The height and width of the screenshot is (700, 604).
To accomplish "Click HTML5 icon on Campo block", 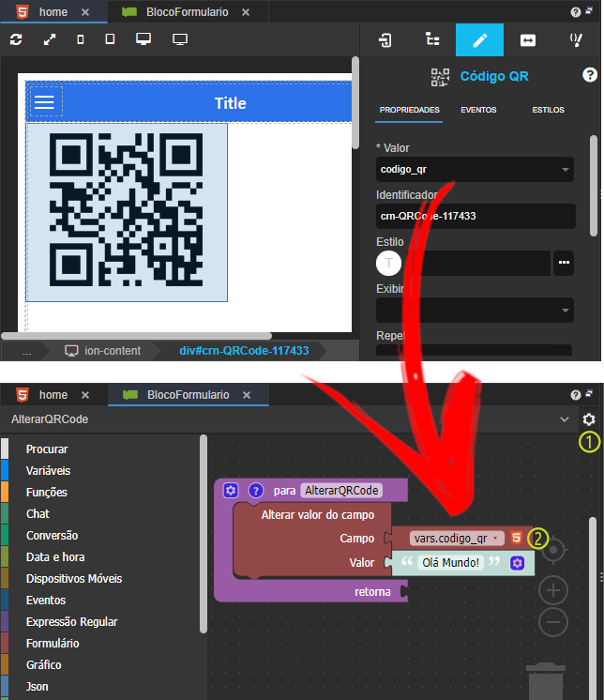I will pos(516,538).
